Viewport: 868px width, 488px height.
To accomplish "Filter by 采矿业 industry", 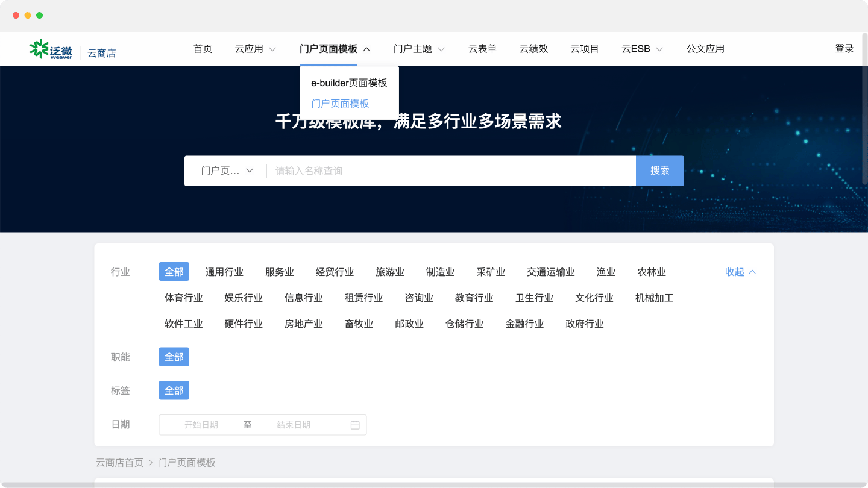I will tap(491, 272).
